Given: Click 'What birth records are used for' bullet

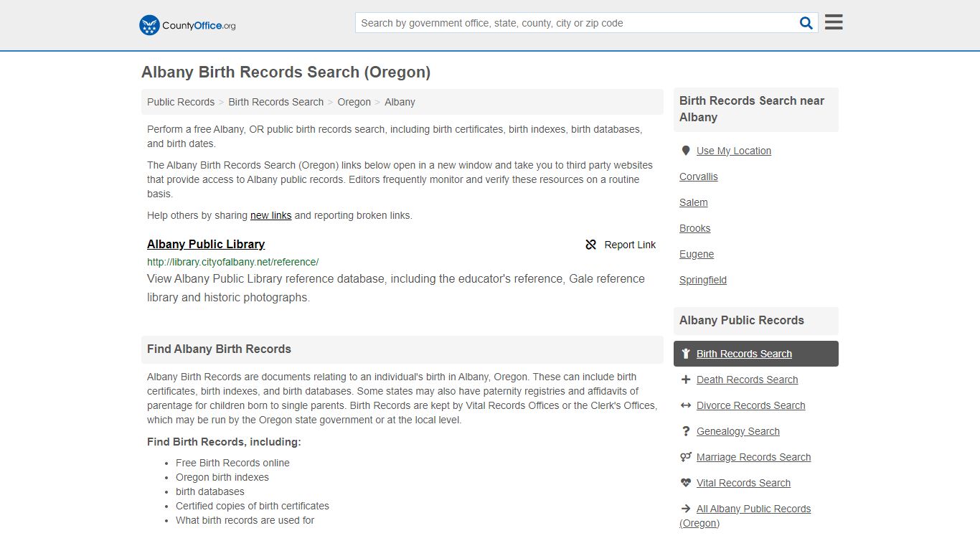Looking at the screenshot, I should point(245,520).
